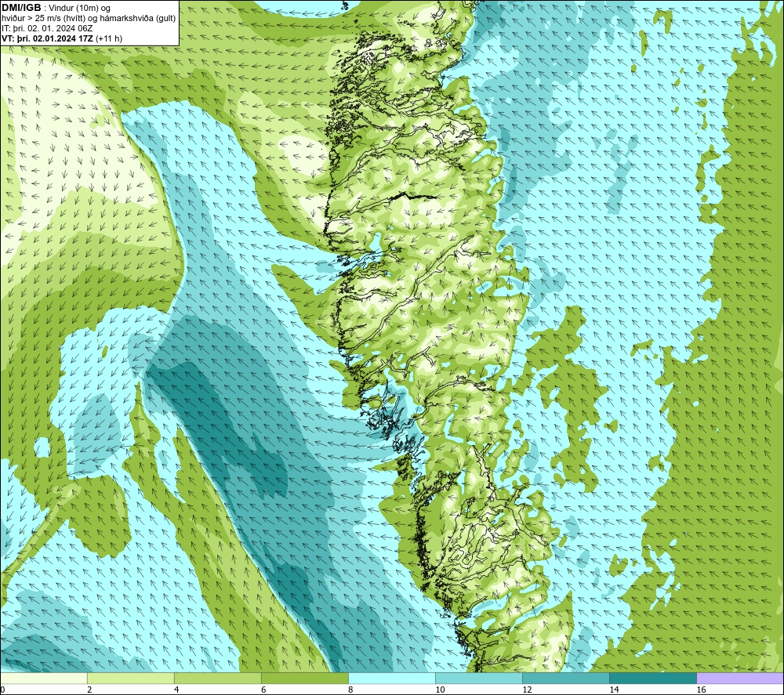Screen dimensions: 784x695
Task: Click the palest 0–2 m/s legend swatch
Action: coord(43,678)
